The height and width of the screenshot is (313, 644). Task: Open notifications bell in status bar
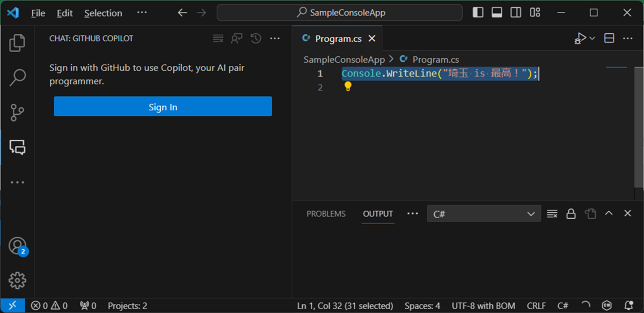(x=628, y=306)
